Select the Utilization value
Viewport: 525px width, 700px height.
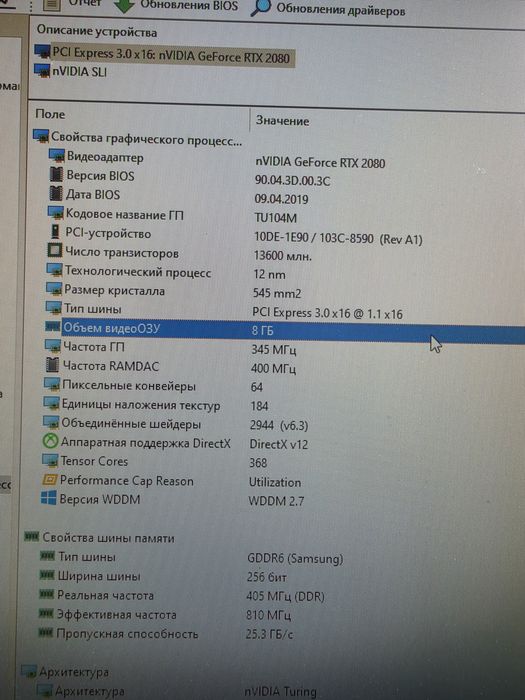click(x=275, y=483)
